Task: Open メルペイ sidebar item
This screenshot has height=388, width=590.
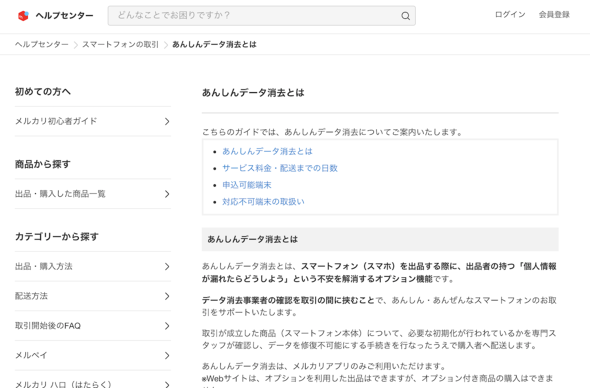Action: click(x=93, y=356)
